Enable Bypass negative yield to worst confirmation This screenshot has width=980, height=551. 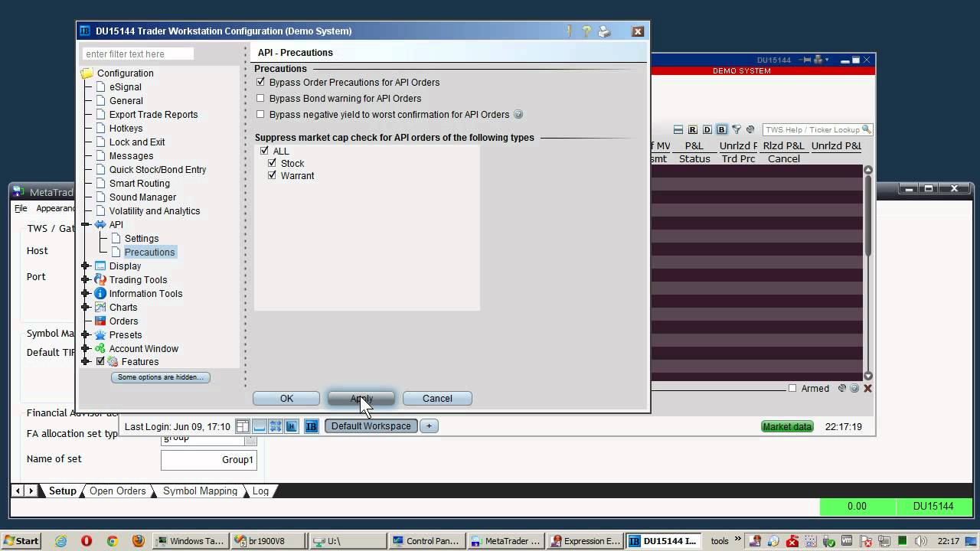[x=261, y=114]
